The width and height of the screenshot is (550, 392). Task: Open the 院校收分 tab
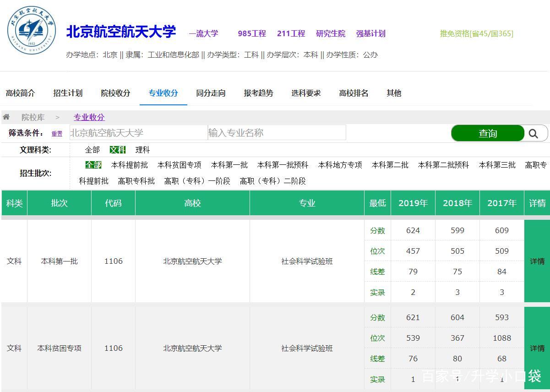click(115, 93)
